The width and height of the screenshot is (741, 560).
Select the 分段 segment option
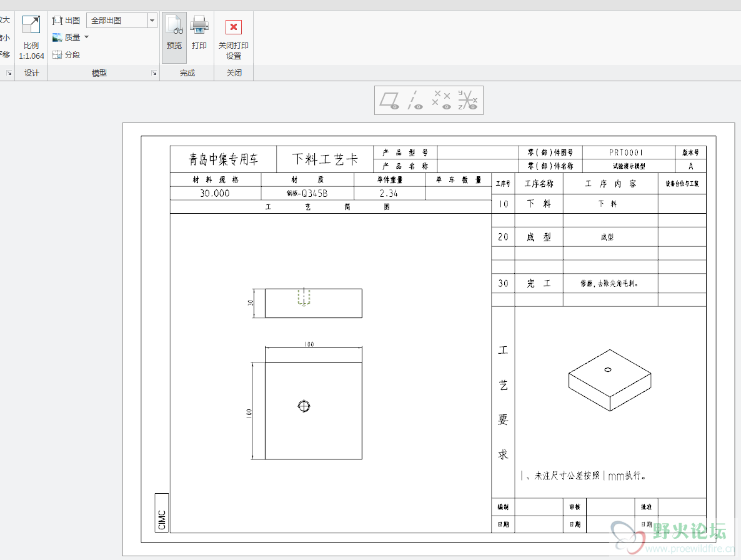66,55
